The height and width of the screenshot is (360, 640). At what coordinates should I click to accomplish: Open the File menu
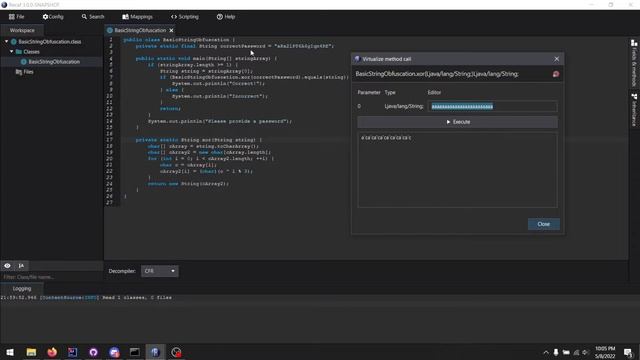(17, 17)
